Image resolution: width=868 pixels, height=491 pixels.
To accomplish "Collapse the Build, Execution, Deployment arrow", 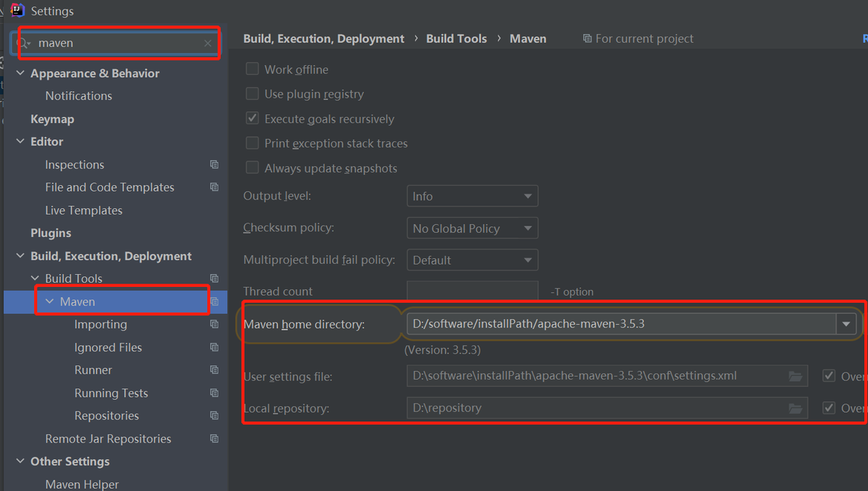I will [x=20, y=256].
